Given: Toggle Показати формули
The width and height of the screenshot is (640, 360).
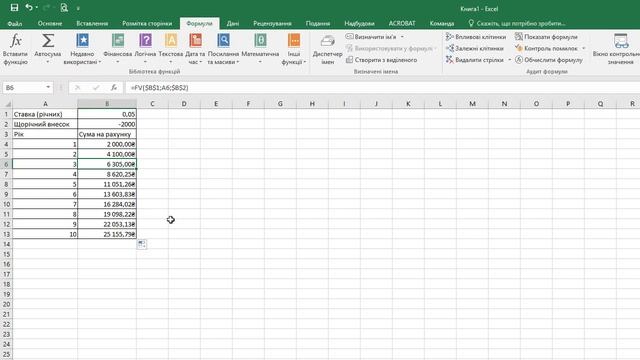Looking at the screenshot, I should click(546, 37).
